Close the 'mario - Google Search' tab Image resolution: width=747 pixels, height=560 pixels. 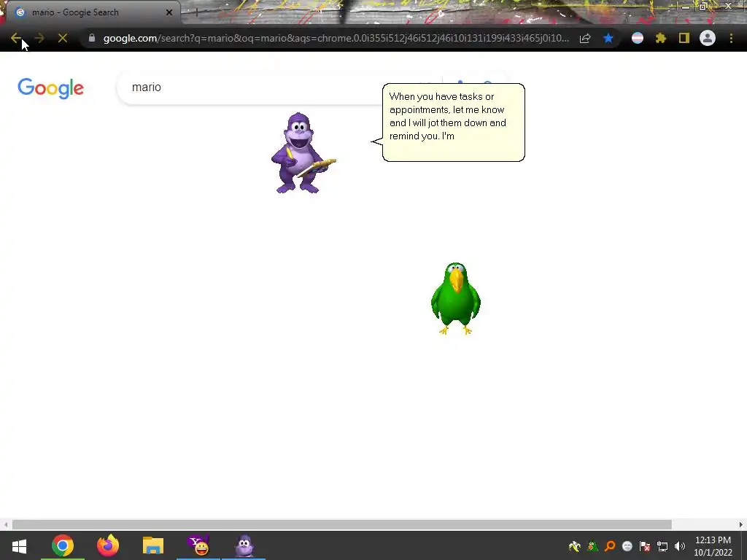point(169,12)
